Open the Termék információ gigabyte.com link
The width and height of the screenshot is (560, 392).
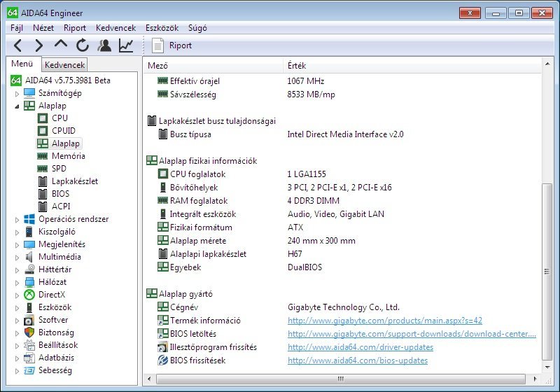tap(384, 321)
